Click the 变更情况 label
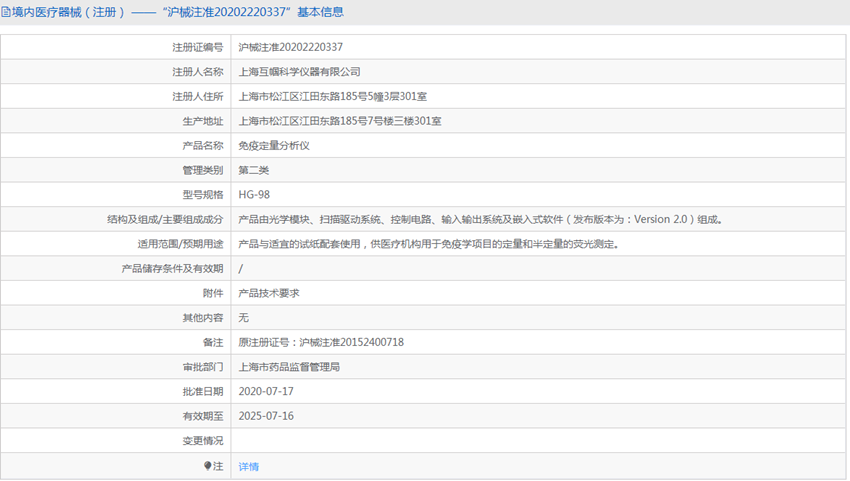Screen dimensions: 850x481 (203, 440)
